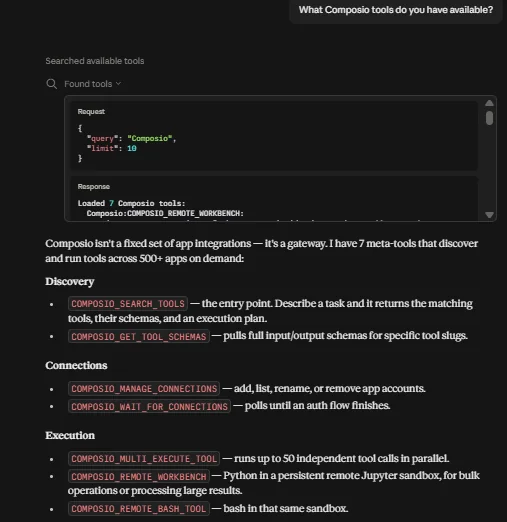Click the "Composio" query value in request JSON

coord(150,138)
